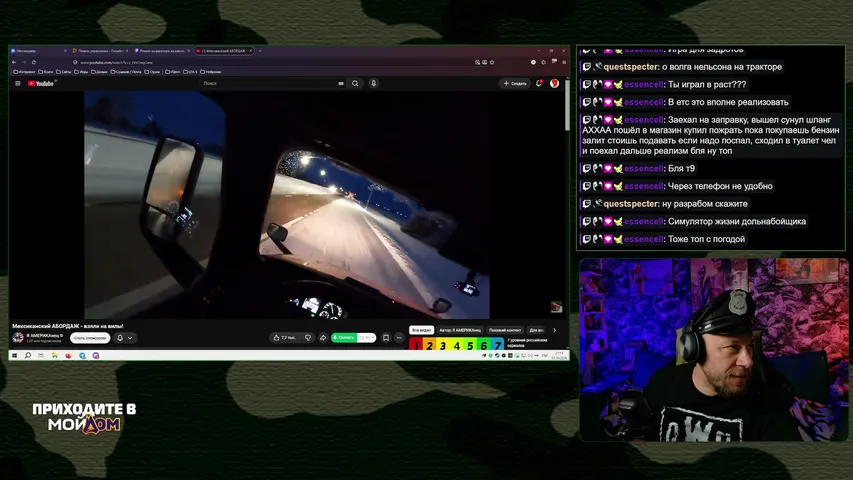This screenshot has height=480, width=853.
Task: Select the active Мексиканский АБОРДАЖ tab
Action: pyautogui.click(x=224, y=51)
